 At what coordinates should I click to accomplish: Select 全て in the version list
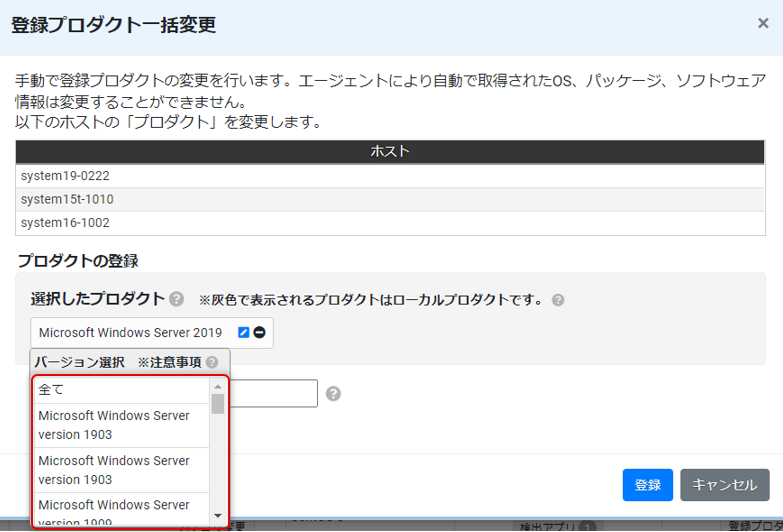(121, 390)
